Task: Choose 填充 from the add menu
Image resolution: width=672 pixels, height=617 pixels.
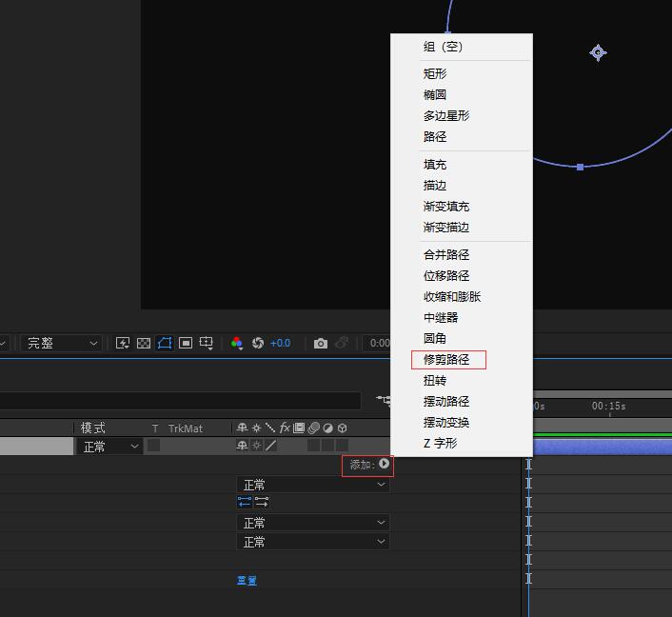Action: 462,164
